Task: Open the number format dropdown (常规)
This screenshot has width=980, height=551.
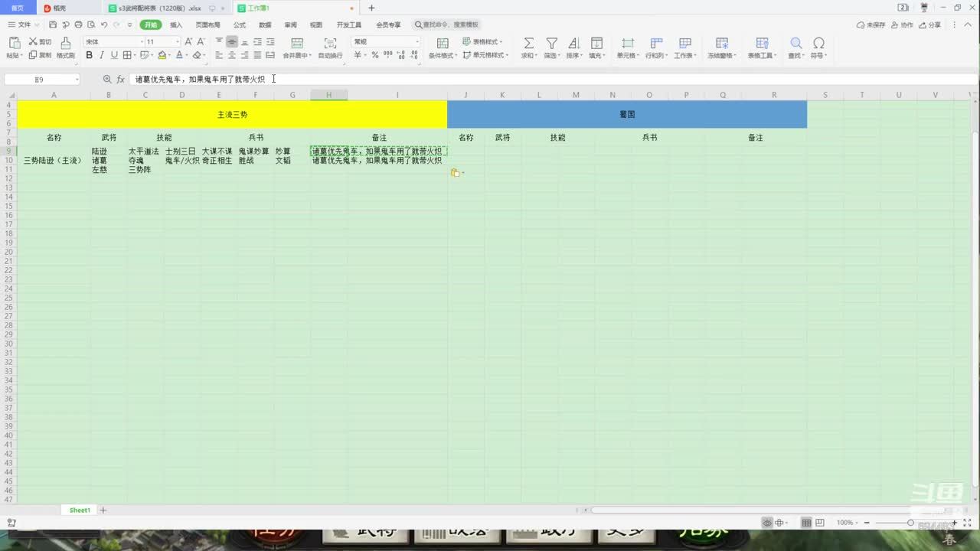Action: 416,42
